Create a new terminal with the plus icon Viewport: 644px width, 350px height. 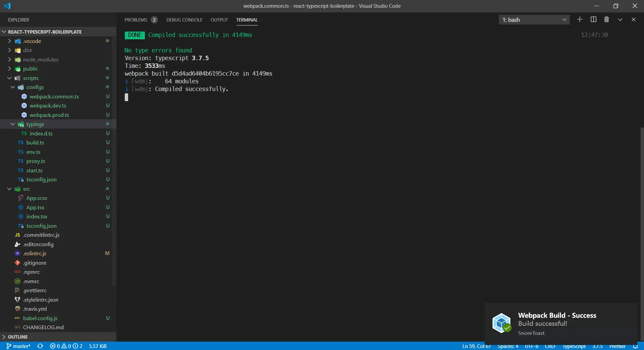coord(580,19)
